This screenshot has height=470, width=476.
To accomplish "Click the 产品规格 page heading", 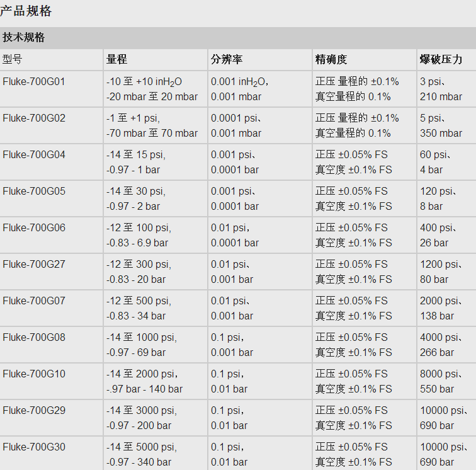I will pos(26,11).
